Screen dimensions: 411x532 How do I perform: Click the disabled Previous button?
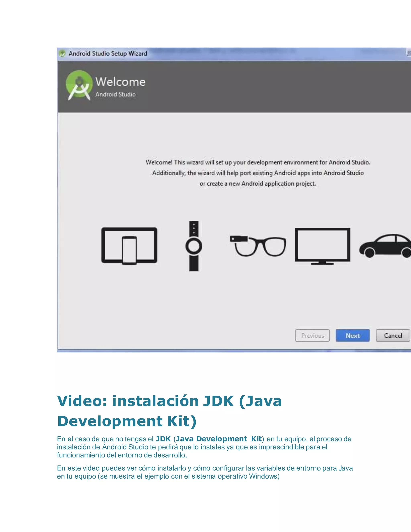(x=312, y=335)
